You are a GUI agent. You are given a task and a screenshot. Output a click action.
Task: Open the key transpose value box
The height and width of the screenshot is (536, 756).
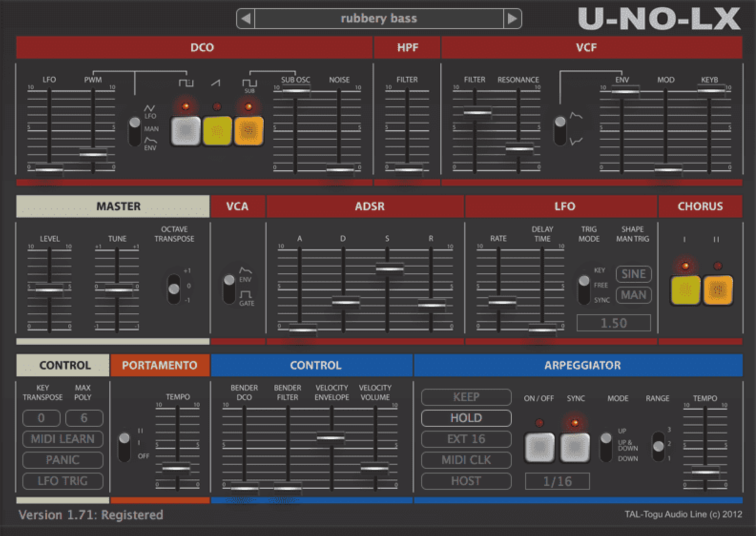pyautogui.click(x=41, y=418)
